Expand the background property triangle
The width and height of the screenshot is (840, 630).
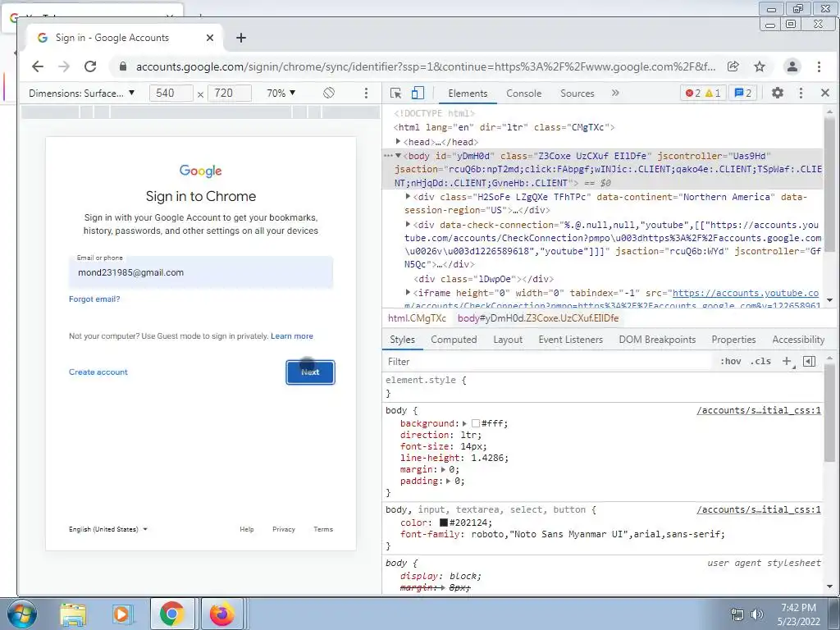coord(464,423)
